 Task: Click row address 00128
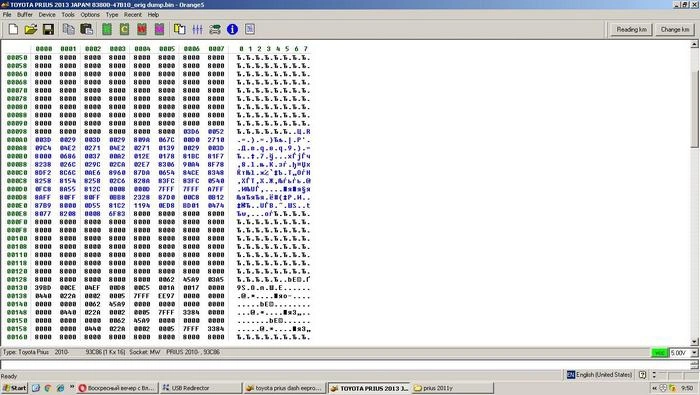17,279
